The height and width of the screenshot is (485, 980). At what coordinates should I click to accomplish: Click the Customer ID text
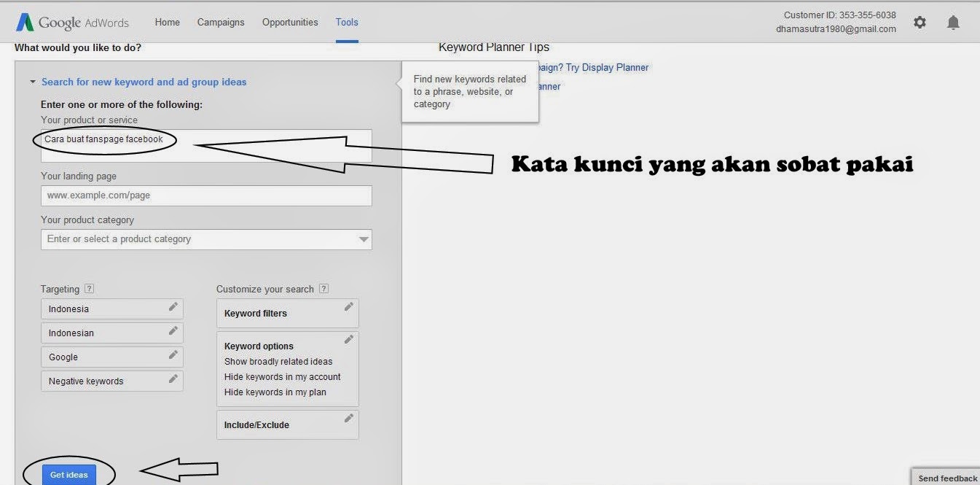point(840,15)
